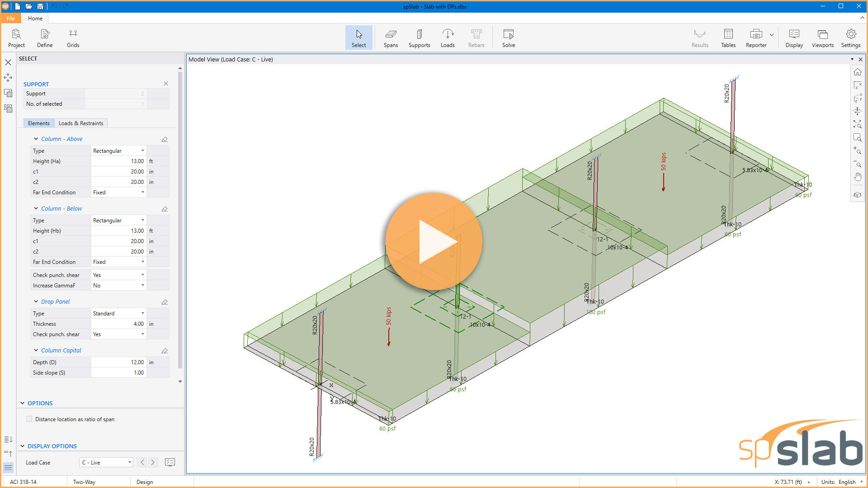Open the File menu
Viewport: 868px width, 488px height.
click(x=11, y=19)
